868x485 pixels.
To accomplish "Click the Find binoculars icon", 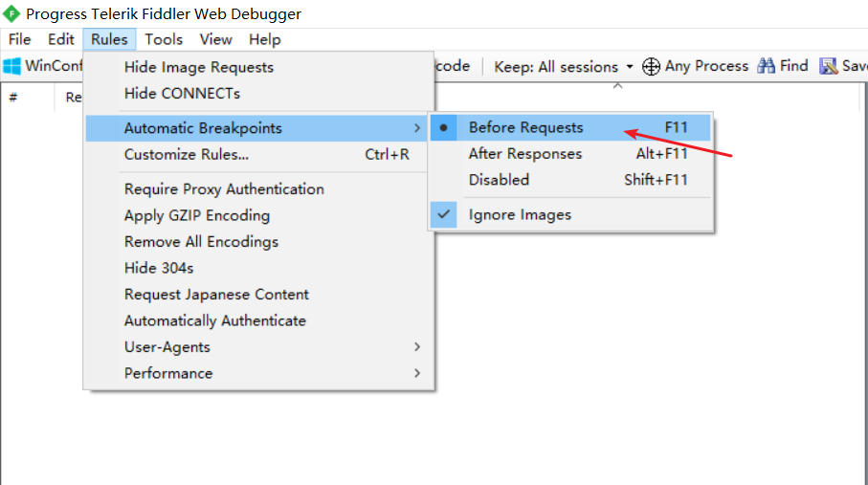I will coord(766,66).
